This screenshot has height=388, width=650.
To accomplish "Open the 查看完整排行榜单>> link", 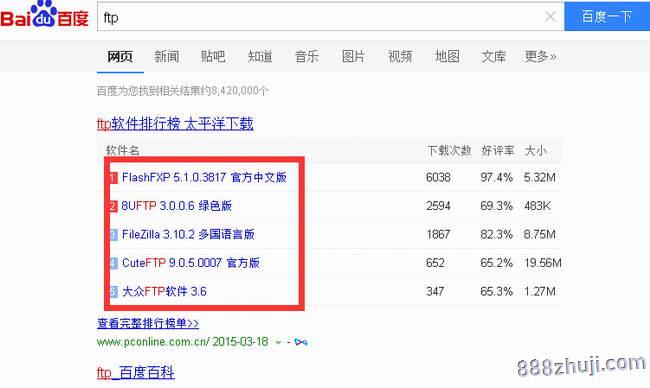I will [148, 323].
